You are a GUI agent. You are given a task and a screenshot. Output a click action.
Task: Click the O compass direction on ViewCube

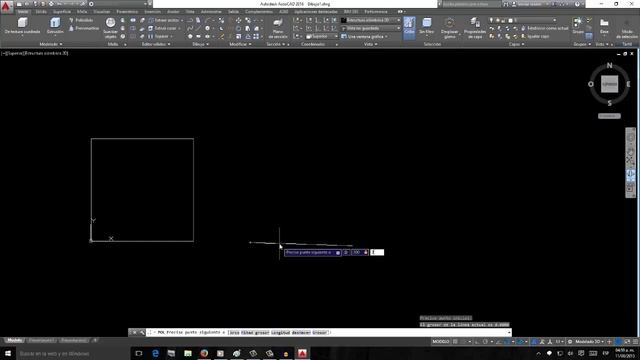pos(591,84)
